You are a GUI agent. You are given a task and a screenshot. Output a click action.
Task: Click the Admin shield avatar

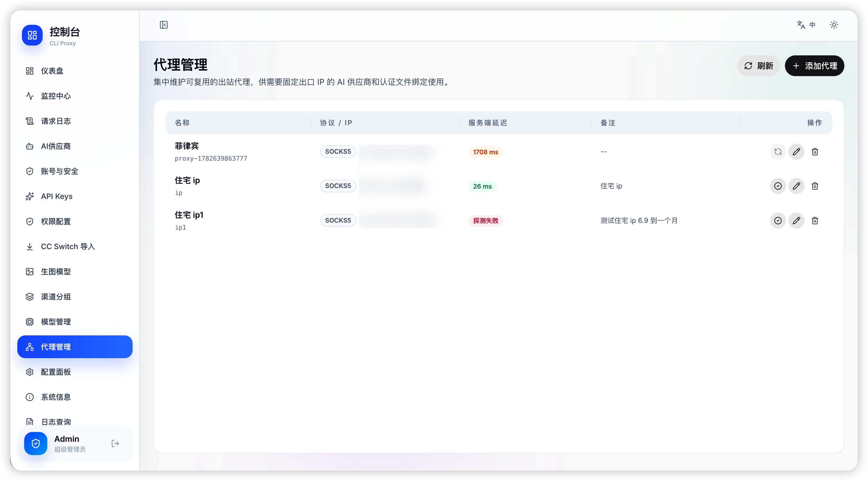click(36, 444)
